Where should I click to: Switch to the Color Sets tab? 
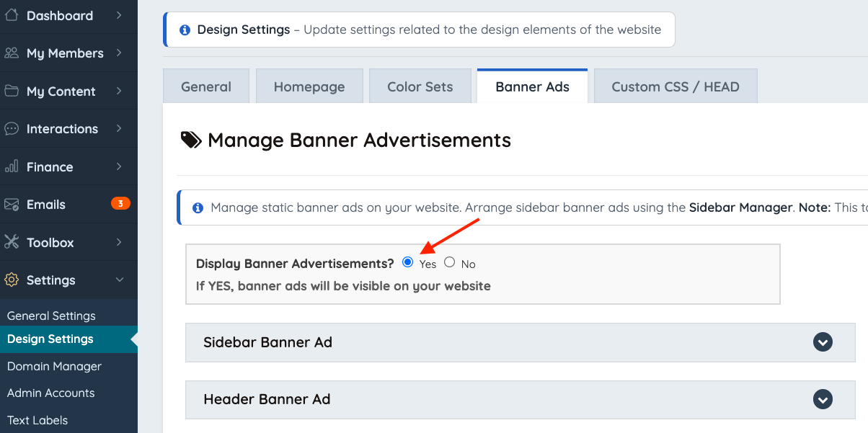point(420,86)
